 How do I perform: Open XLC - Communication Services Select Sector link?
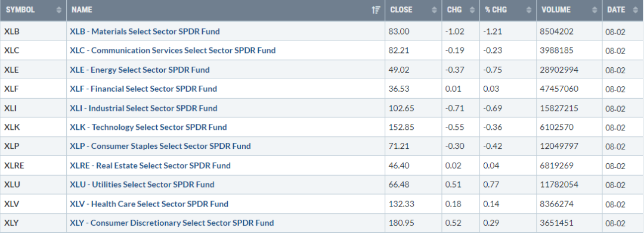172,51
